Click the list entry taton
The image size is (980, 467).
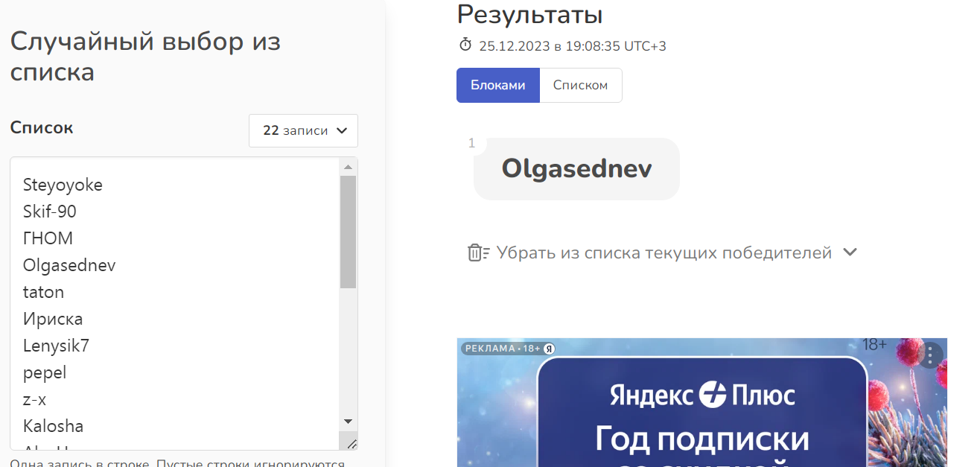(43, 292)
